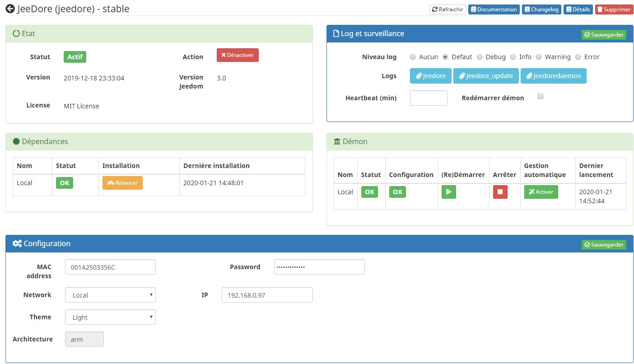Select the Error log level
The image size is (634, 364).
point(578,57)
